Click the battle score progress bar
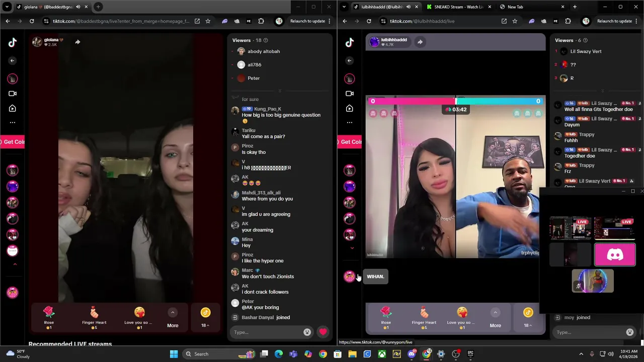This screenshot has width=644, height=362. pos(455,101)
